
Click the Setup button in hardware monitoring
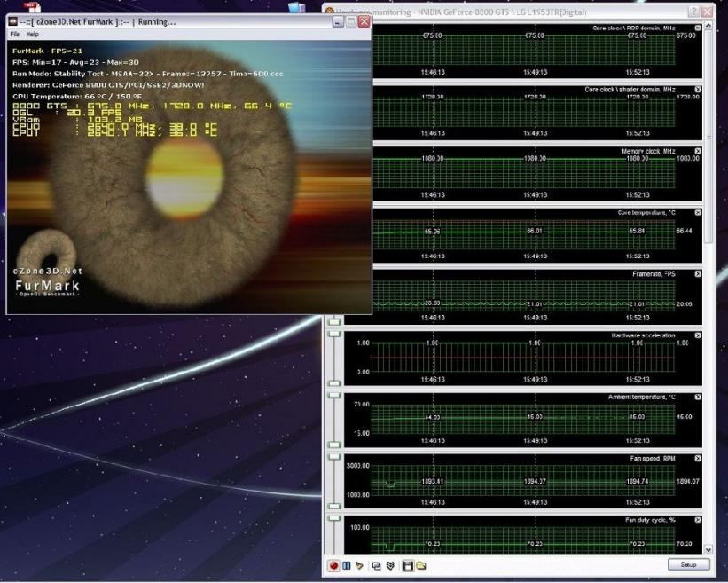pos(688,564)
